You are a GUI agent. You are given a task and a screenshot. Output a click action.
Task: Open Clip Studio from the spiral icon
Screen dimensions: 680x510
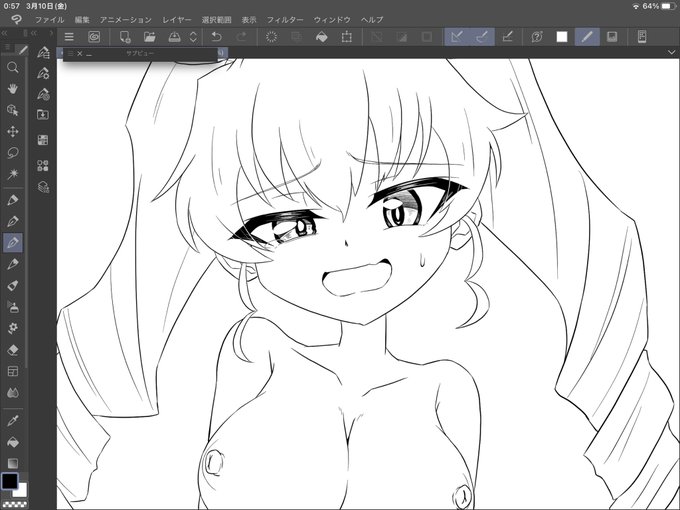[x=94, y=37]
